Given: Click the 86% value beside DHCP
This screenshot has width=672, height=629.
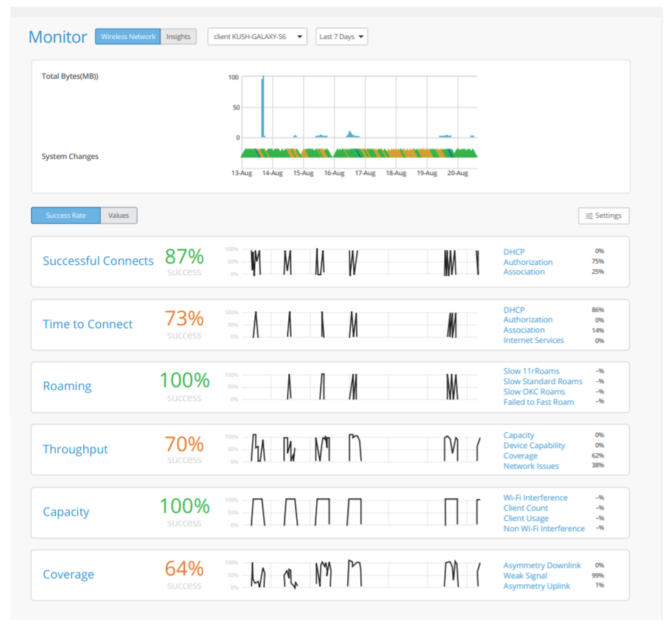Looking at the screenshot, I should (598, 310).
